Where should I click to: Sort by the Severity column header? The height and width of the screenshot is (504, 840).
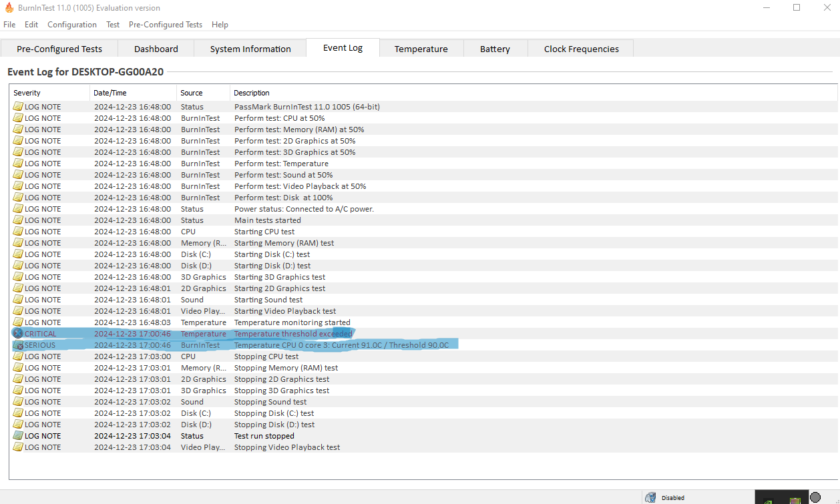tap(50, 93)
